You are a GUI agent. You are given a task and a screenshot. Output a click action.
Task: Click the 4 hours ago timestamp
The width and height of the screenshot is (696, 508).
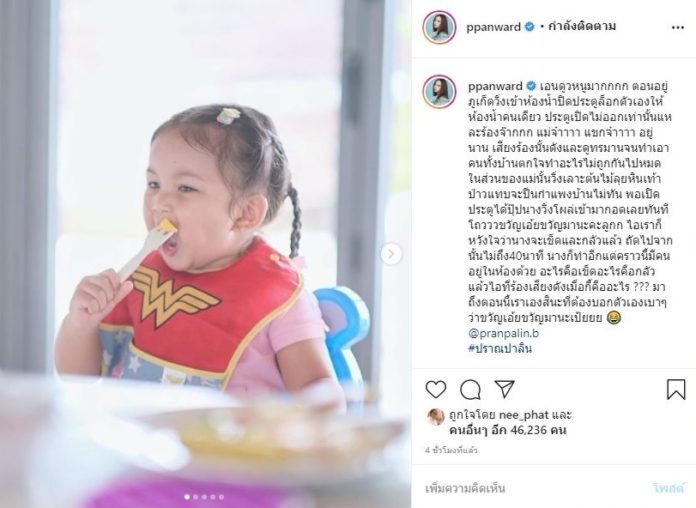click(451, 450)
